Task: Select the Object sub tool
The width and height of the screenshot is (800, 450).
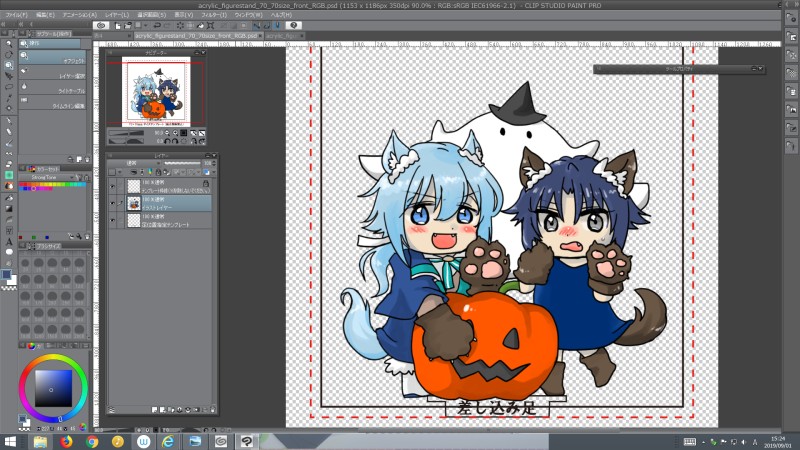Action: point(53,59)
